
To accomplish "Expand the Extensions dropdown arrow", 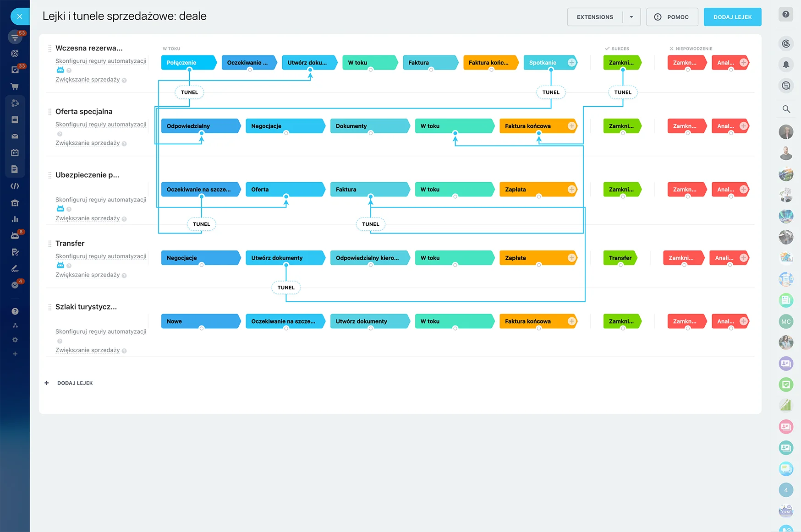I will (631, 17).
